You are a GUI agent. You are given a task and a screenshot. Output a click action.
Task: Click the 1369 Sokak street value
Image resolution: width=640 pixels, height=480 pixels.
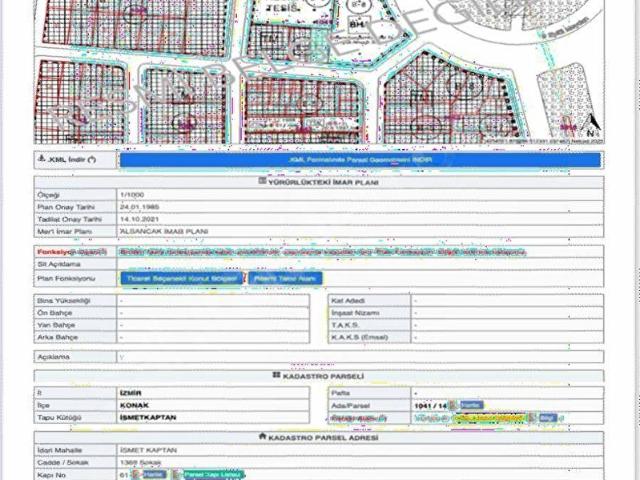point(141,463)
